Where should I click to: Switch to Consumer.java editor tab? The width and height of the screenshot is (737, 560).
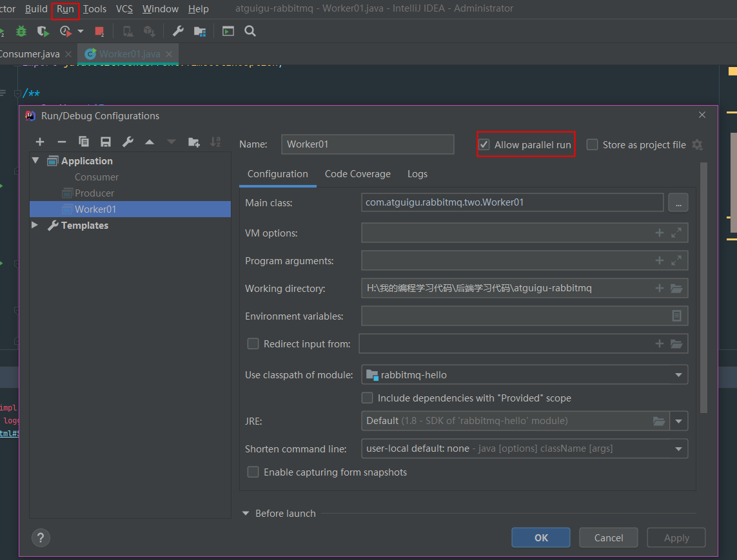point(29,54)
